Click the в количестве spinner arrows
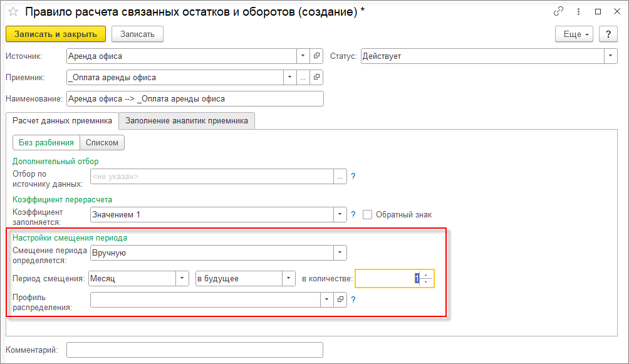 point(426,278)
